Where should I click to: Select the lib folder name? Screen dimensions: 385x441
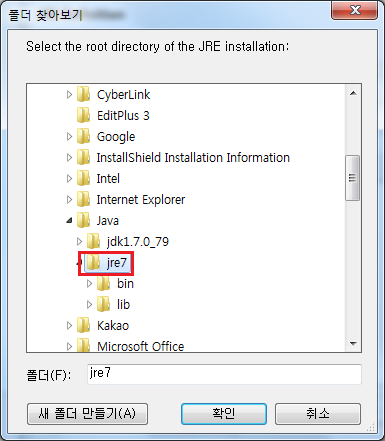click(123, 305)
